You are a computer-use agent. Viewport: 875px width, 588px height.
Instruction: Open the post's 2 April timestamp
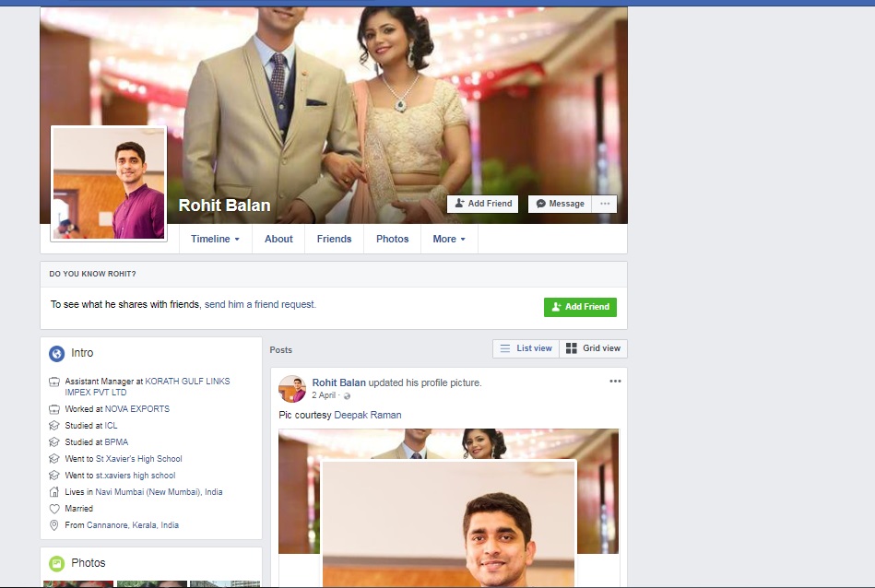coord(324,395)
